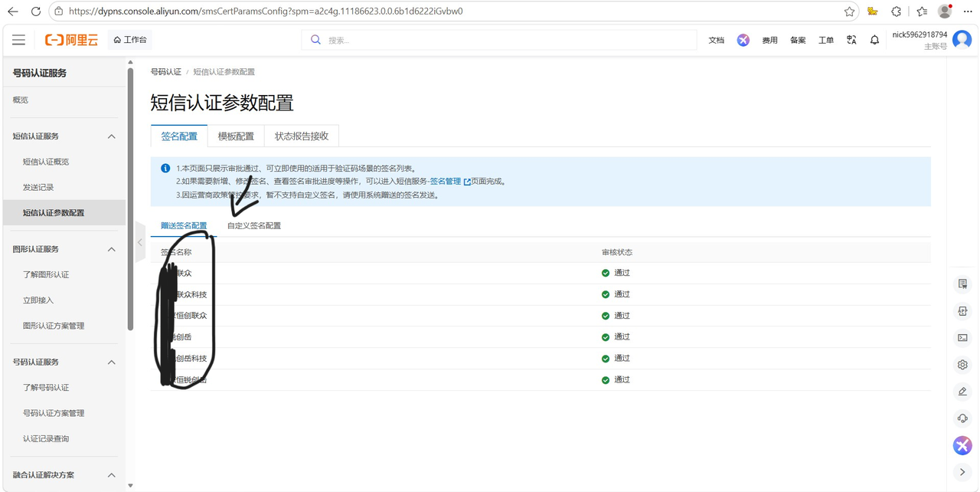
Task: Select the 自定义签名配置 sub-tab
Action: point(254,226)
